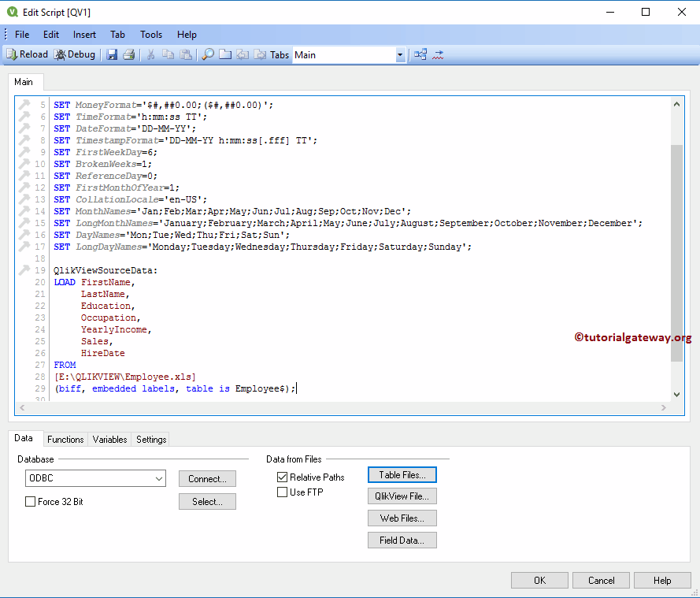Enable the Force 32 Bit option
The image size is (700, 598).
pos(30,500)
